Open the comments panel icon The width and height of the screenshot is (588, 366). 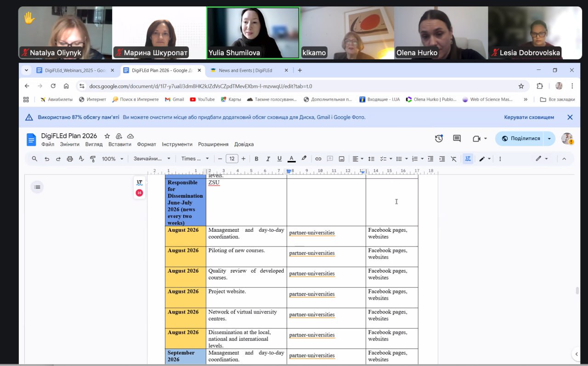(457, 138)
